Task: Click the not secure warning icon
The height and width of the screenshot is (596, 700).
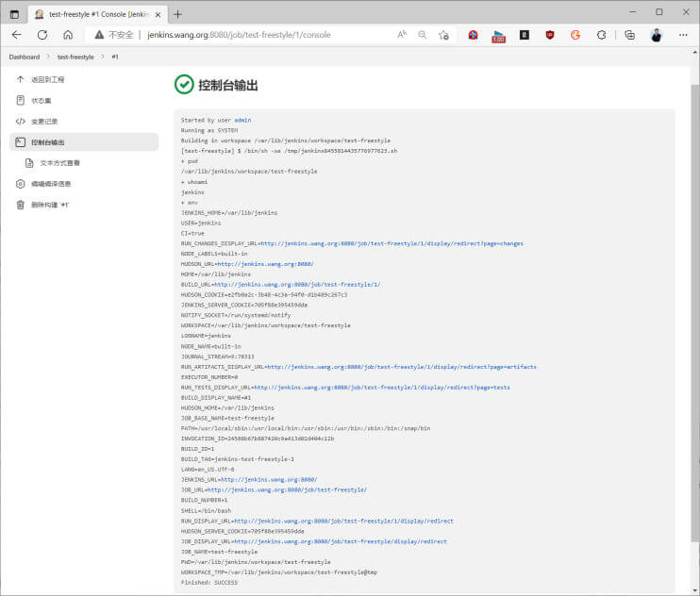Action: click(x=99, y=35)
